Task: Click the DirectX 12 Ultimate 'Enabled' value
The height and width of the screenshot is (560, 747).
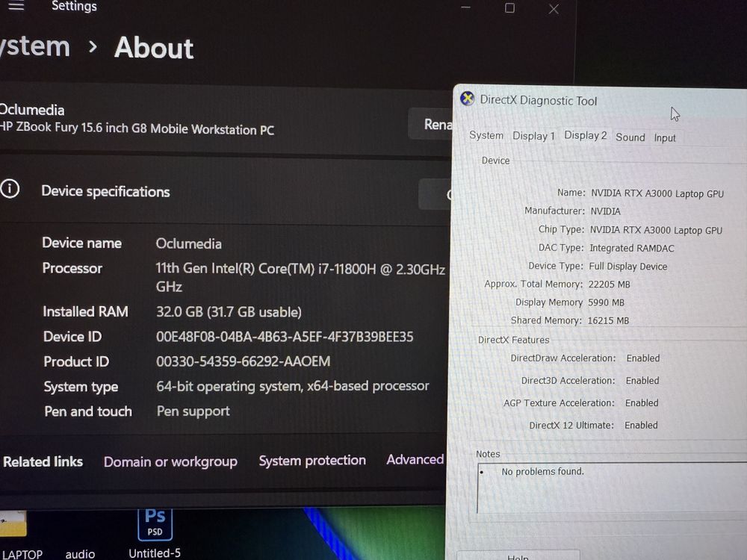Action: [641, 426]
